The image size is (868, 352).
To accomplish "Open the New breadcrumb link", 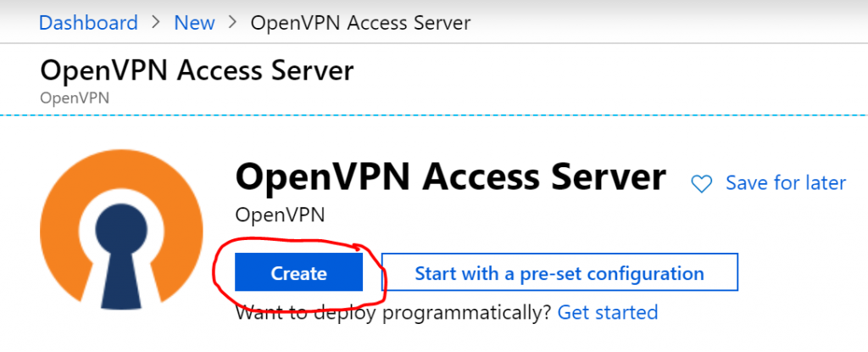I will (x=194, y=23).
